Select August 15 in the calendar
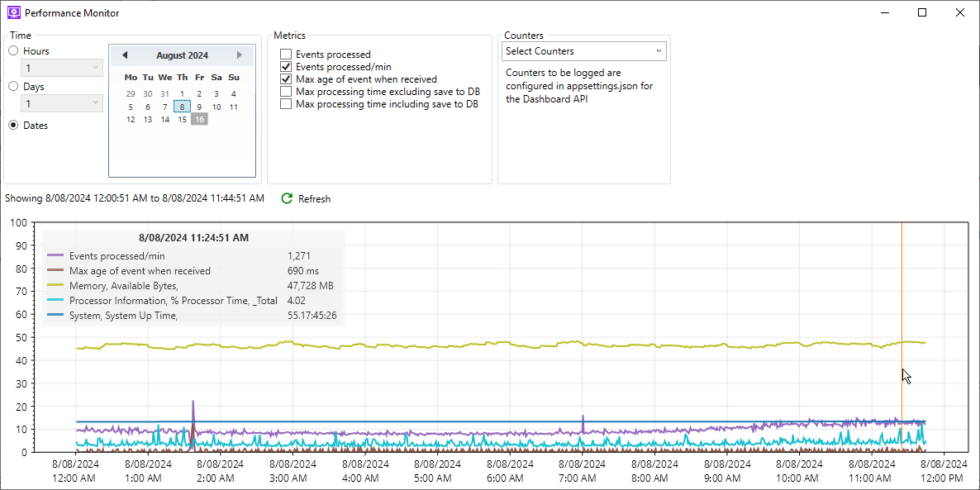This screenshot has height=490, width=980. (x=182, y=119)
